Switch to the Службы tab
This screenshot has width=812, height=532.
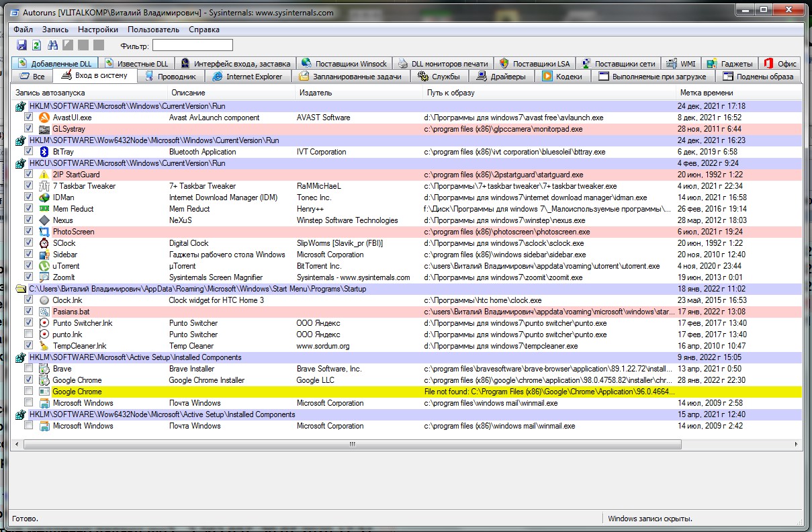coord(440,77)
